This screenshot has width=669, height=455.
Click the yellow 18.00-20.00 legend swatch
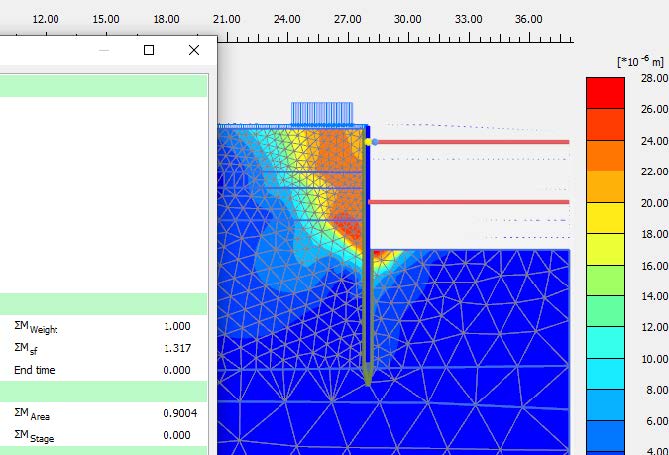tap(605, 218)
